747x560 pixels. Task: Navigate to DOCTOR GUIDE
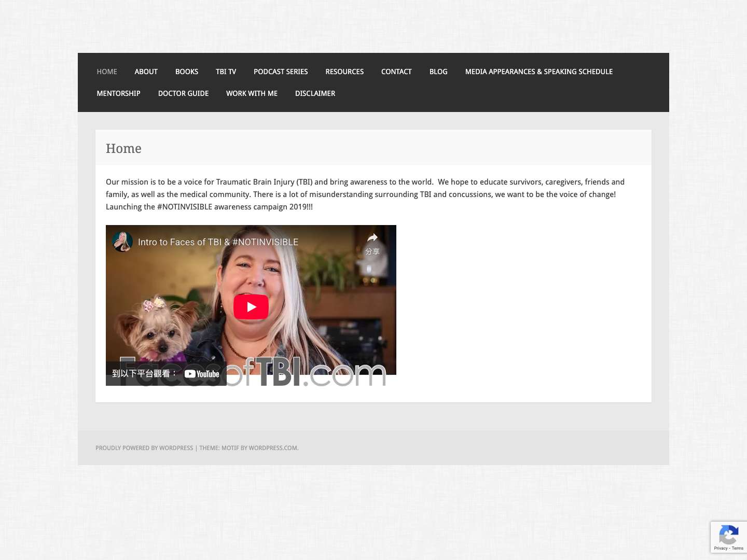coord(183,93)
